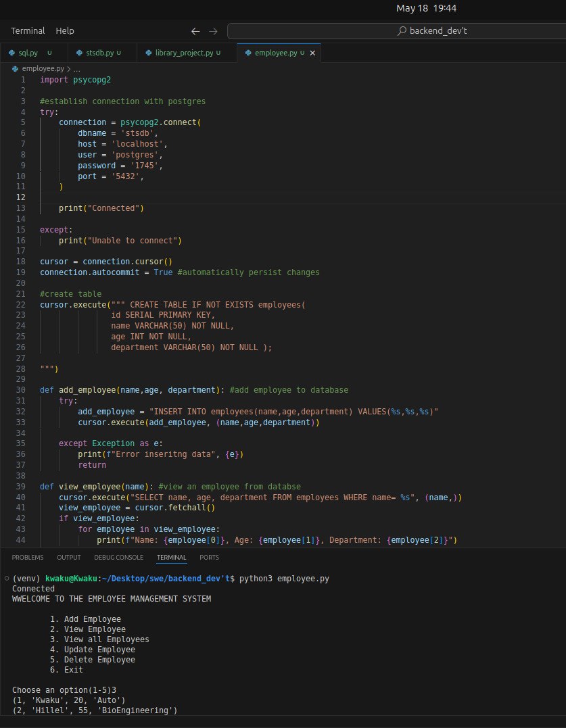
Task: Click the Go Forward arrow in title bar
Action: (213, 31)
